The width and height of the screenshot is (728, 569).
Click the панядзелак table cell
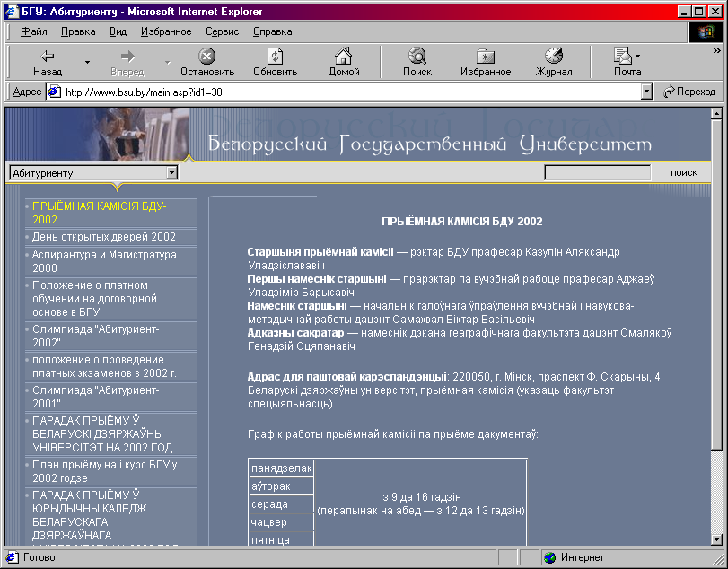(x=281, y=468)
